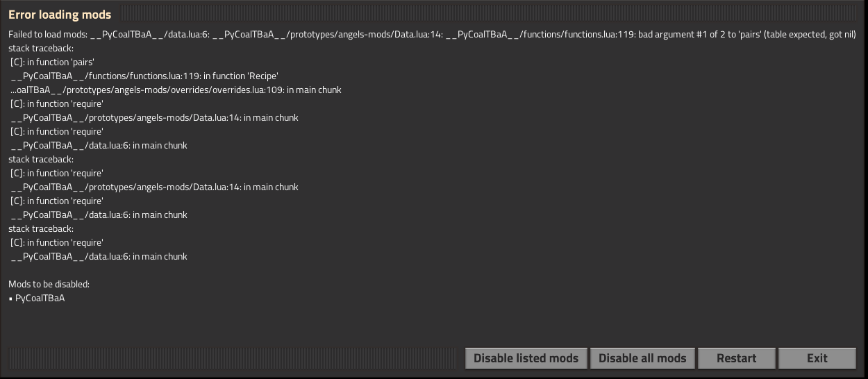The image size is (868, 379).
Task: Restart the game using the Restart button
Action: [x=736, y=358]
